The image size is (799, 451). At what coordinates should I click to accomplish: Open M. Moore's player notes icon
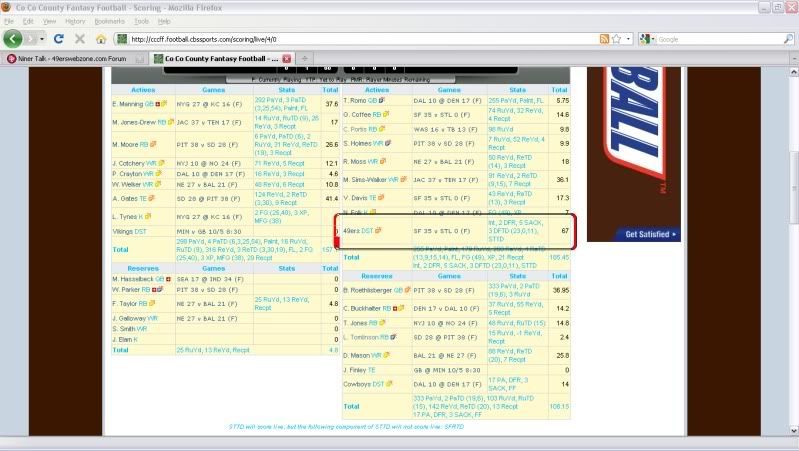click(153, 144)
